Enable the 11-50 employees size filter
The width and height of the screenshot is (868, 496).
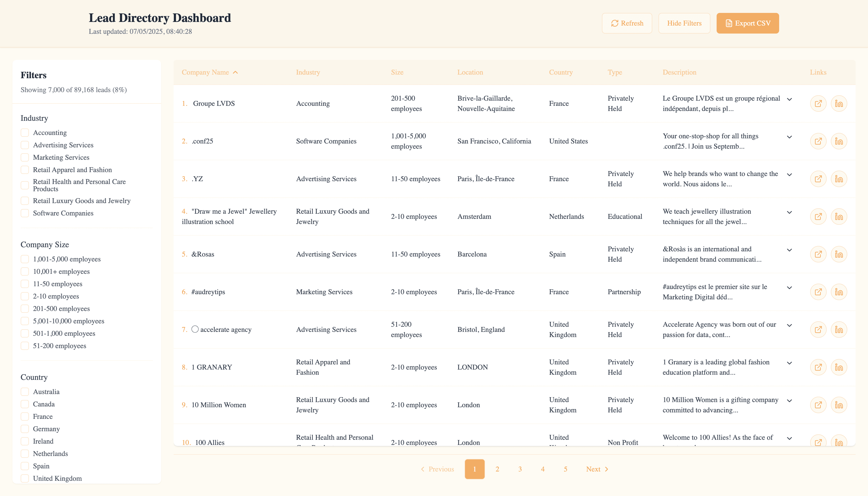(25, 284)
